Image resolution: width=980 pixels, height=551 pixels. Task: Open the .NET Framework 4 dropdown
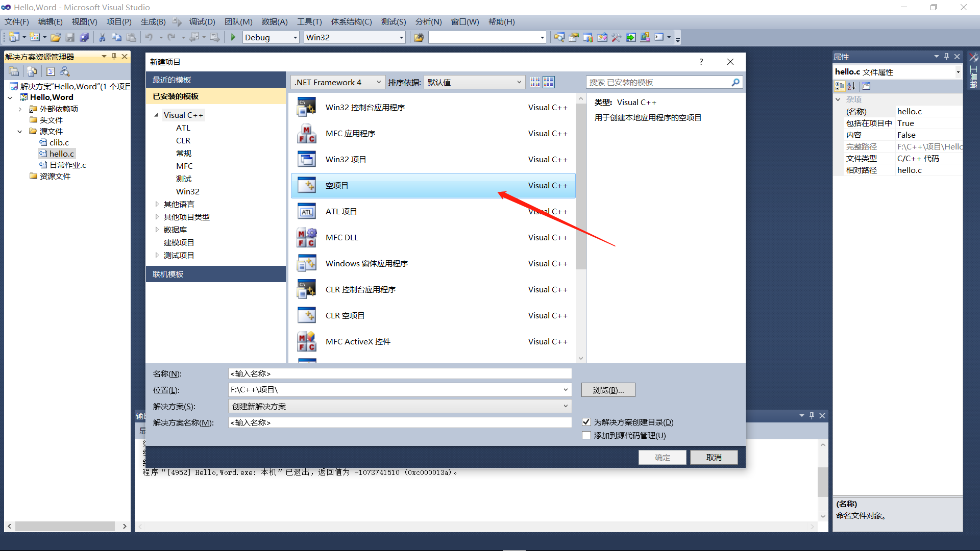(x=338, y=82)
